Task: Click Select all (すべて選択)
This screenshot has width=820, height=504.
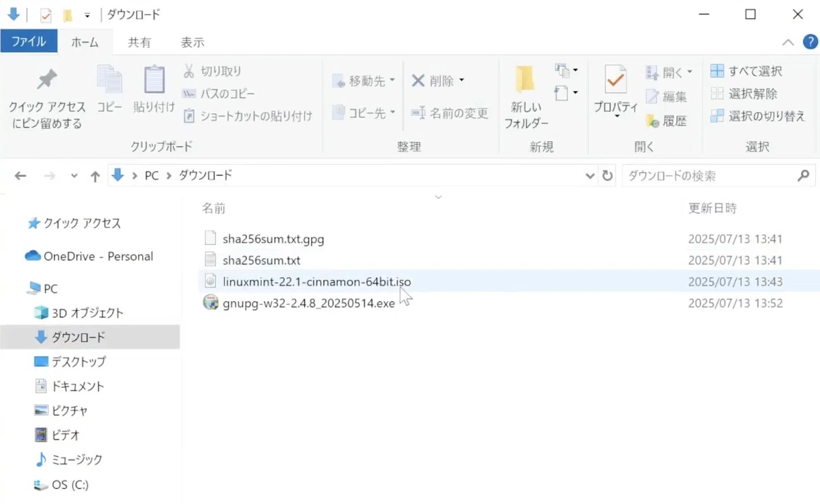Action: (x=746, y=71)
